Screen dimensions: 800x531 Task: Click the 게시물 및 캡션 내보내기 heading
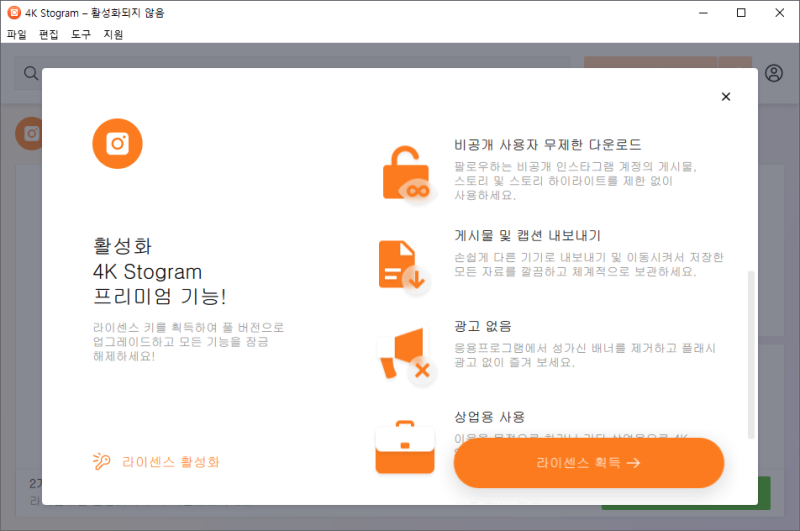527,235
